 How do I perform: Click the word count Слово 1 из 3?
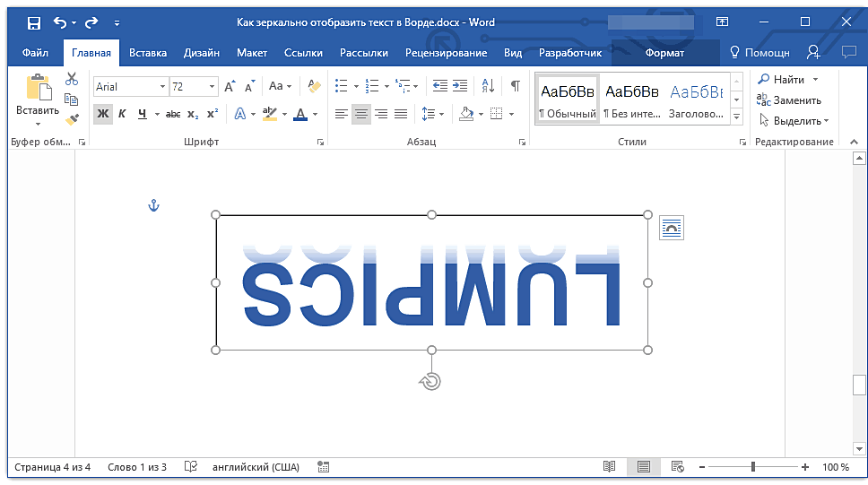(137, 467)
